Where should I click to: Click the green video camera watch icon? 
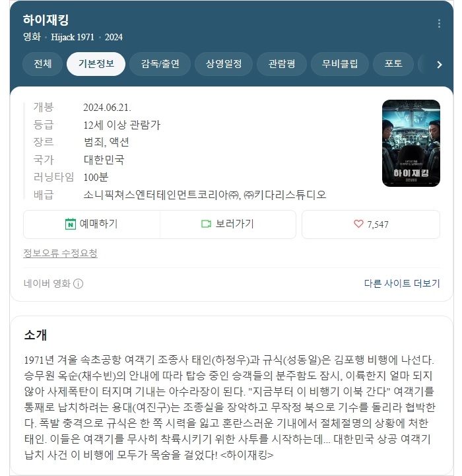coord(206,224)
